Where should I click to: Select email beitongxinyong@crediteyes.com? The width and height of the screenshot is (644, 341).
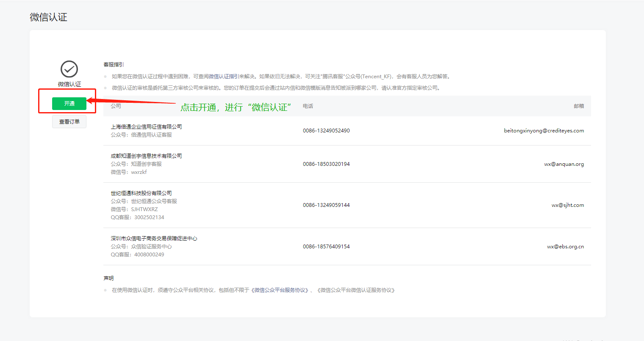[x=544, y=131]
